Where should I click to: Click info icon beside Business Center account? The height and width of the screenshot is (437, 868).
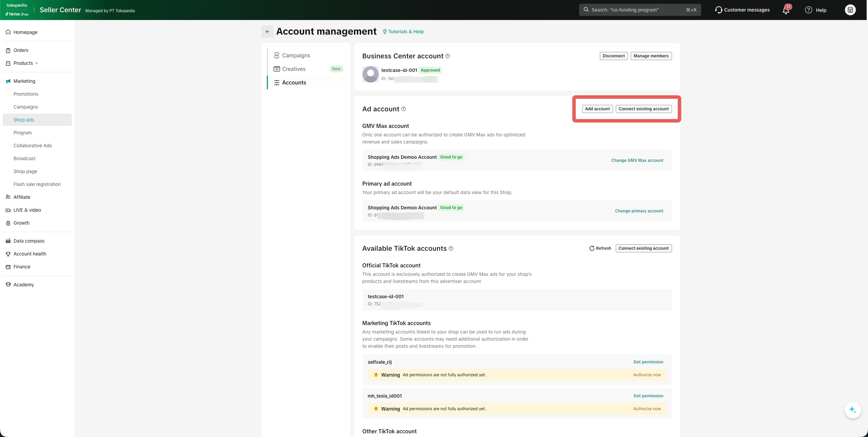click(x=448, y=56)
